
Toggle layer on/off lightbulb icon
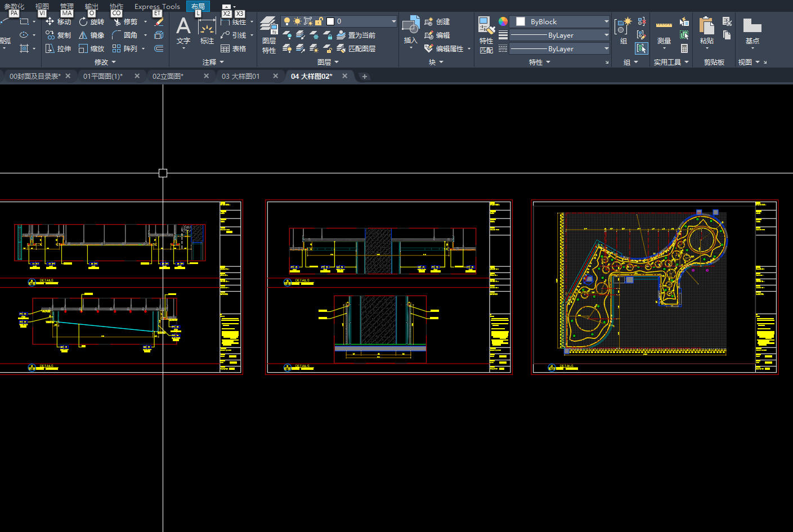click(286, 21)
